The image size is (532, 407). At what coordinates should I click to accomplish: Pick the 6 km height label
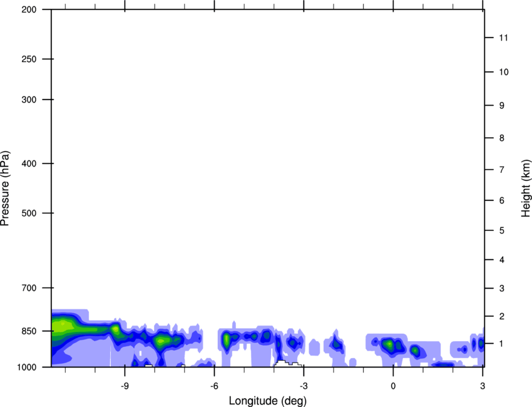coord(501,200)
